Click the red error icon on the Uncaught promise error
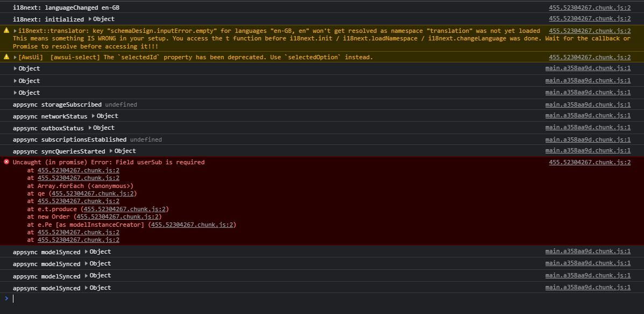This screenshot has width=644, height=314. (6, 162)
